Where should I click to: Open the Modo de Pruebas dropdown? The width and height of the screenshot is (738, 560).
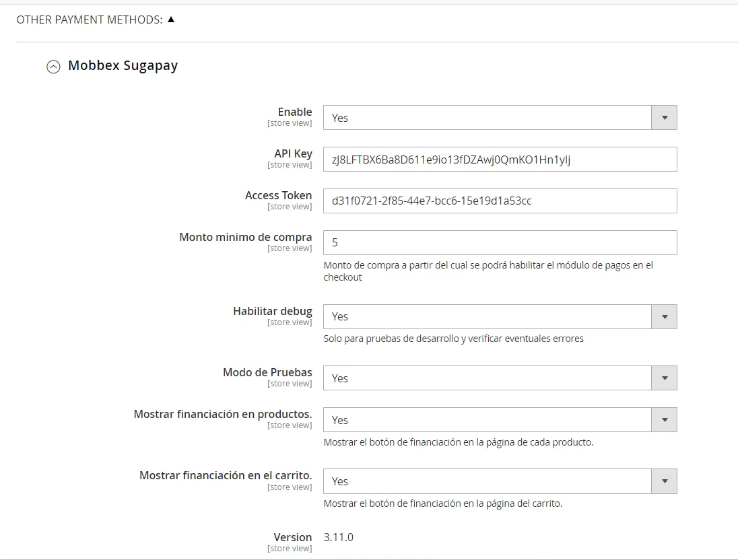[x=500, y=378]
